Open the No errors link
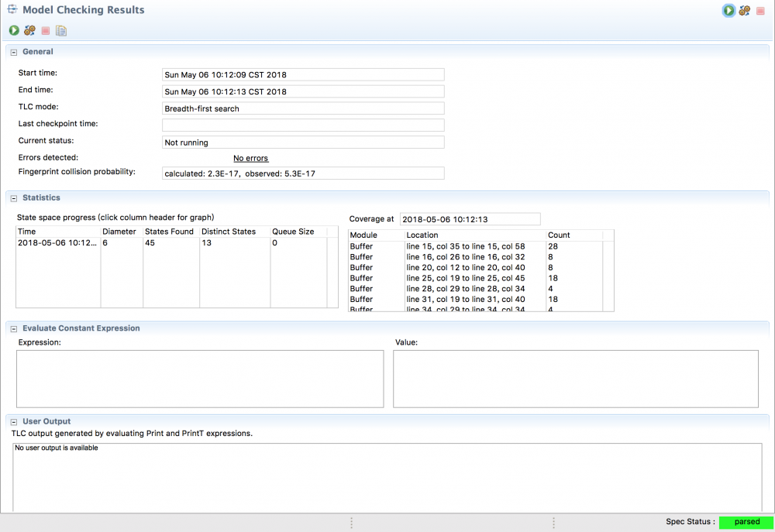Viewport: 775px width, 532px height. (250, 158)
